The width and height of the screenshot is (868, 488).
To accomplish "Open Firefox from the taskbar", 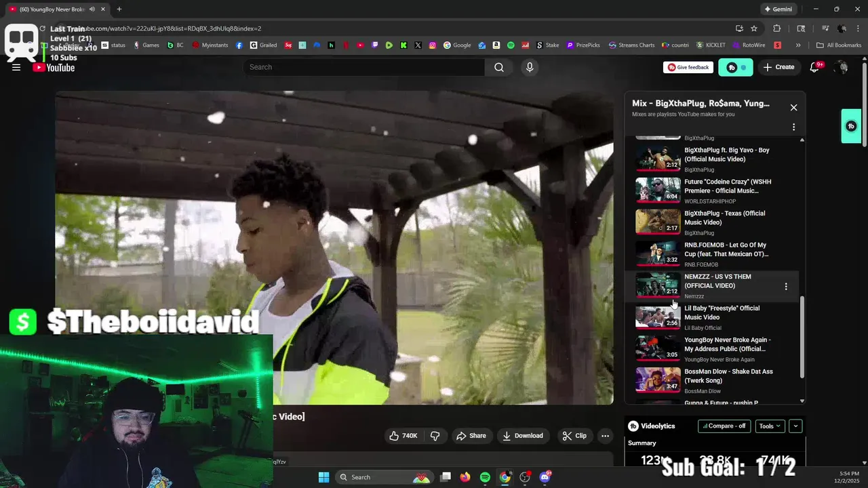I will 465,477.
